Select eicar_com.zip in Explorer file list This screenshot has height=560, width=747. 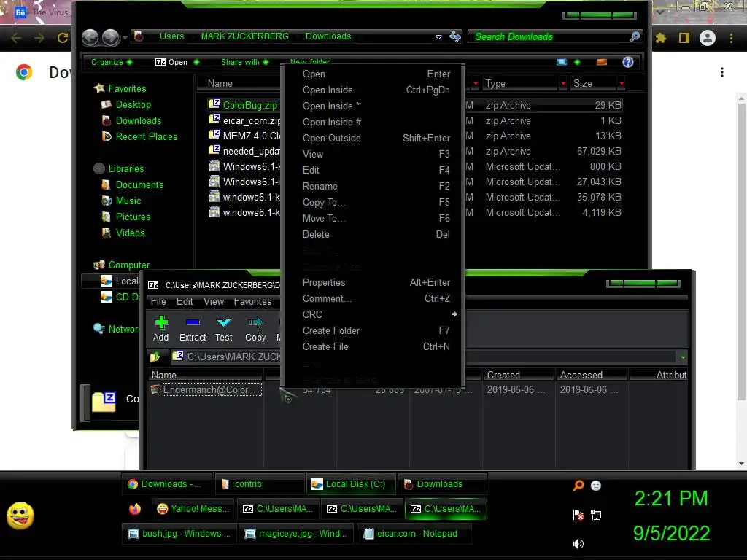point(252,120)
